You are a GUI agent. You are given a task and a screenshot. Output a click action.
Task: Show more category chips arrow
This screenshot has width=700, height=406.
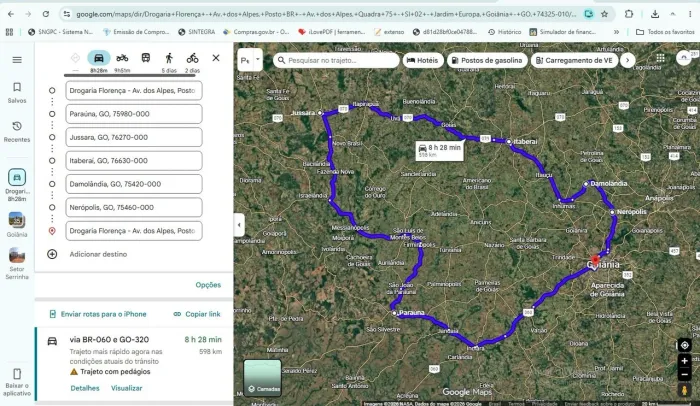[x=627, y=60]
